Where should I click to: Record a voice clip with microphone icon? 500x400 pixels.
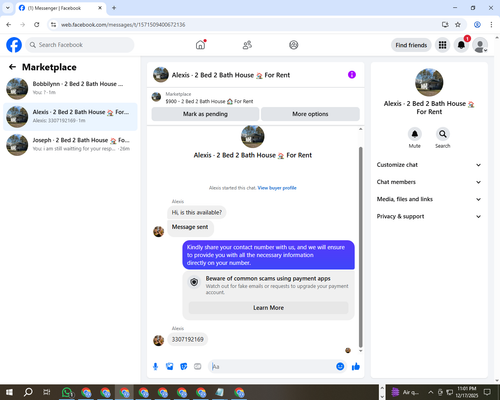coord(155,367)
